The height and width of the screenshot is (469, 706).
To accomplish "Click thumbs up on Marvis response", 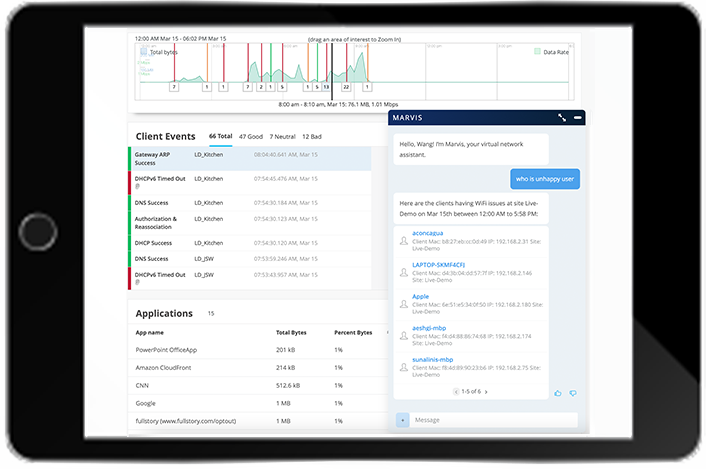I will click(558, 393).
